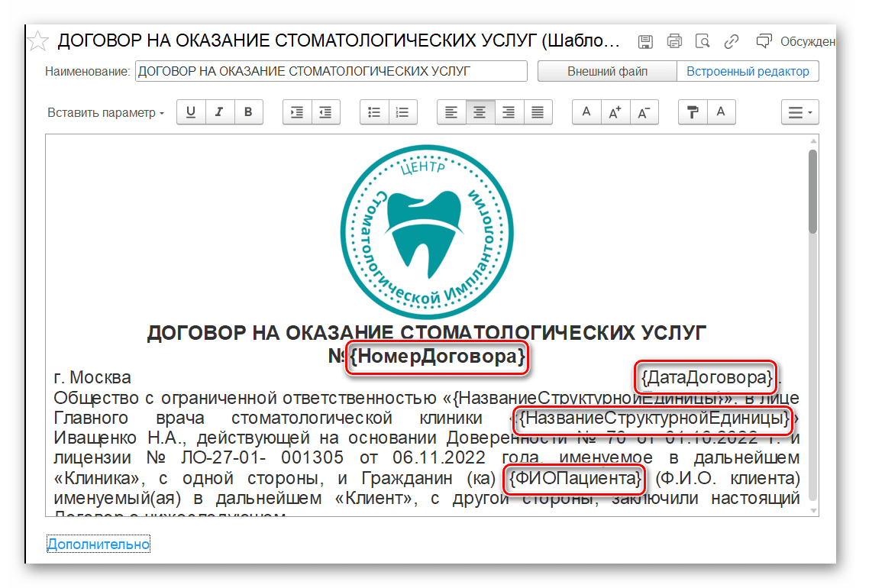
Task: Click the scrollbar down arrow
Action: click(813, 511)
